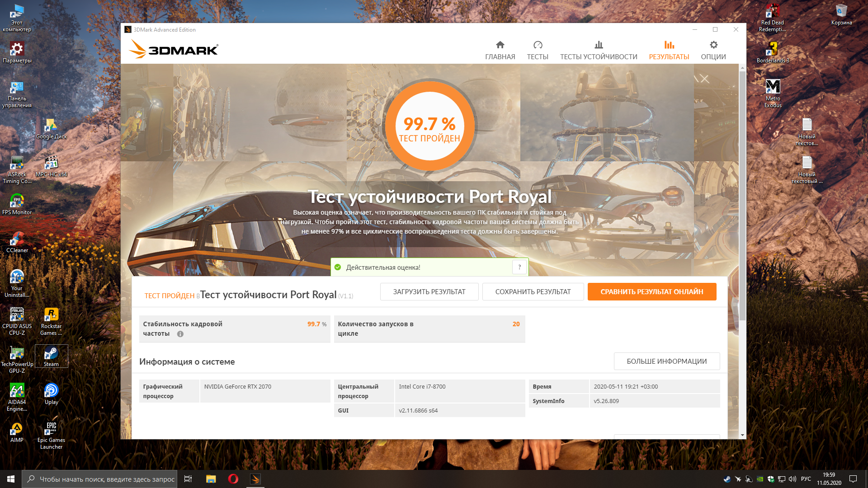Click the question mark help button
Screen dimensions: 868x488
pyautogui.click(x=519, y=267)
